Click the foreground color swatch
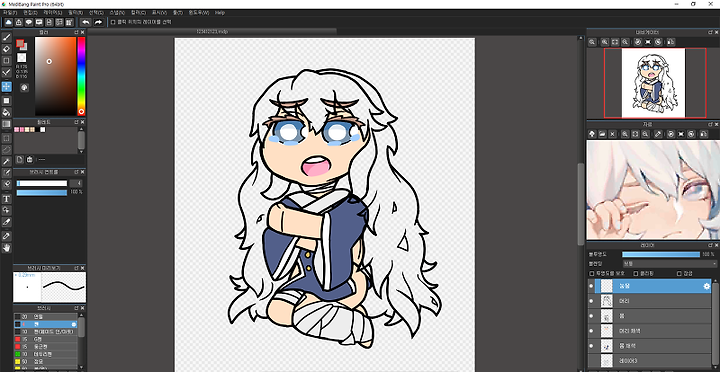This screenshot has height=372, width=720. click(x=20, y=43)
